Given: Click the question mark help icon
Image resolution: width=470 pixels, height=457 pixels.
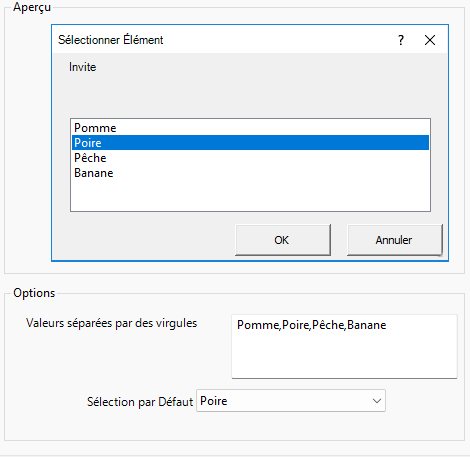Looking at the screenshot, I should [x=401, y=40].
